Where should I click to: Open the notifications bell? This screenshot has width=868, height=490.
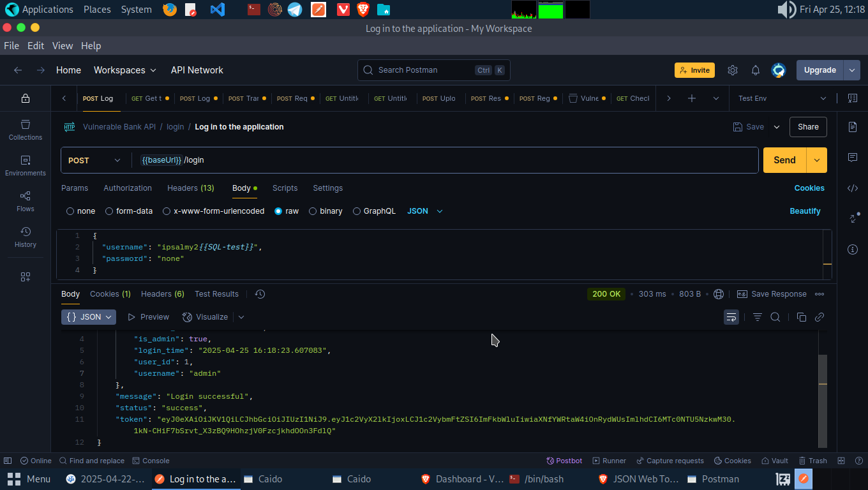[756, 70]
